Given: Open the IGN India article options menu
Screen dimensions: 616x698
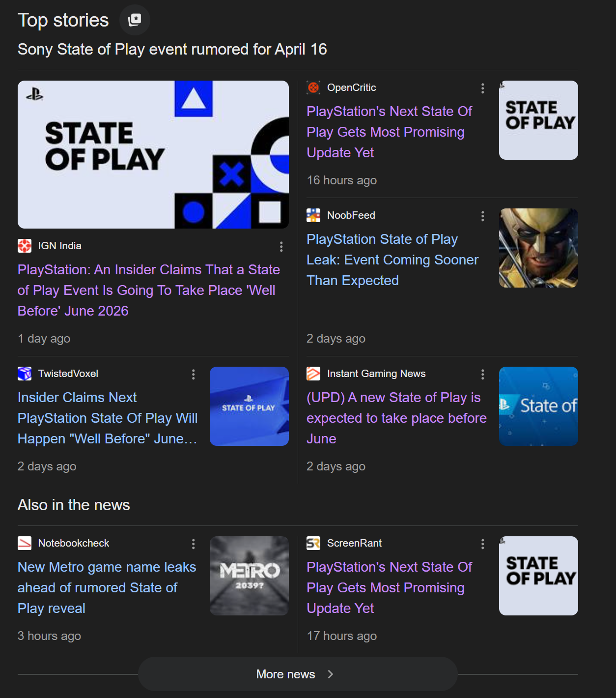Looking at the screenshot, I should point(281,246).
